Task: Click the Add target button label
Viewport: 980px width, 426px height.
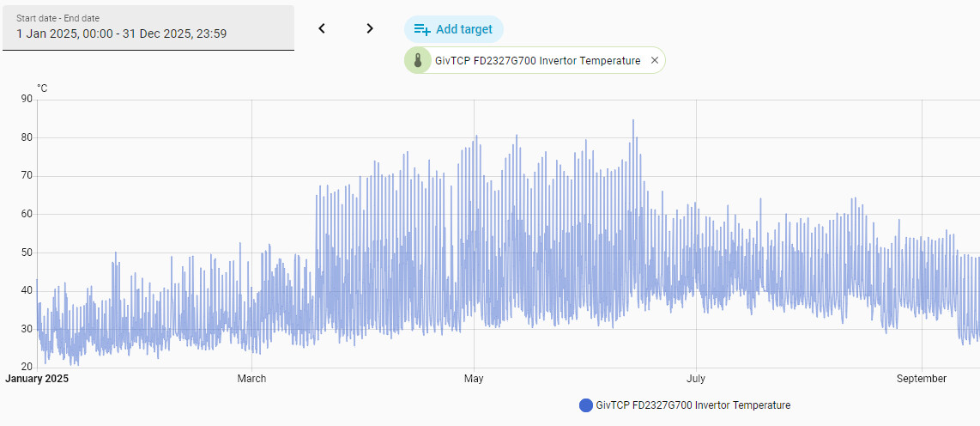Action: [x=463, y=29]
